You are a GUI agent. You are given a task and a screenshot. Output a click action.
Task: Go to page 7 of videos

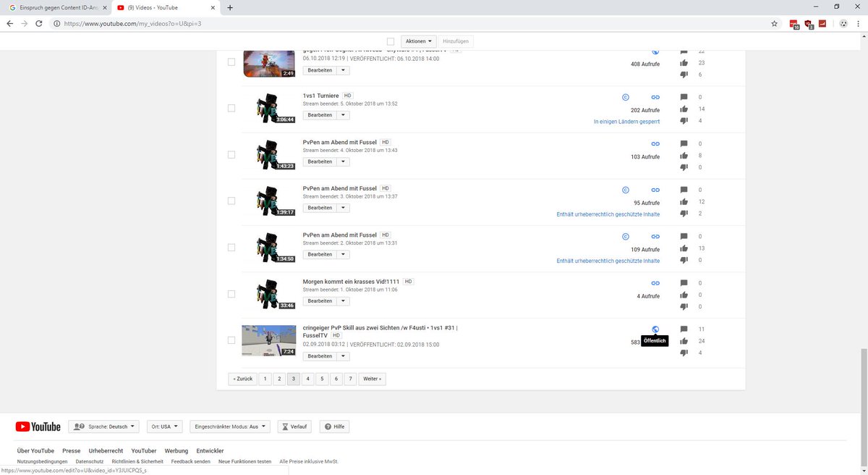coord(349,379)
